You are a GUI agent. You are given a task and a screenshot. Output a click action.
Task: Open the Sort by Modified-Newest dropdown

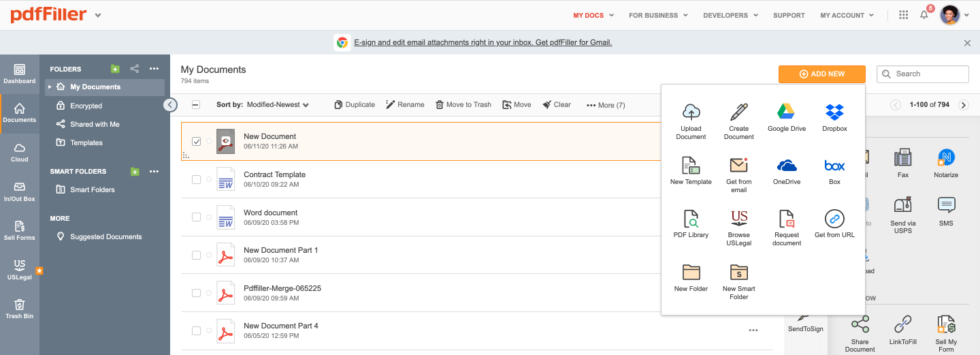[278, 105]
